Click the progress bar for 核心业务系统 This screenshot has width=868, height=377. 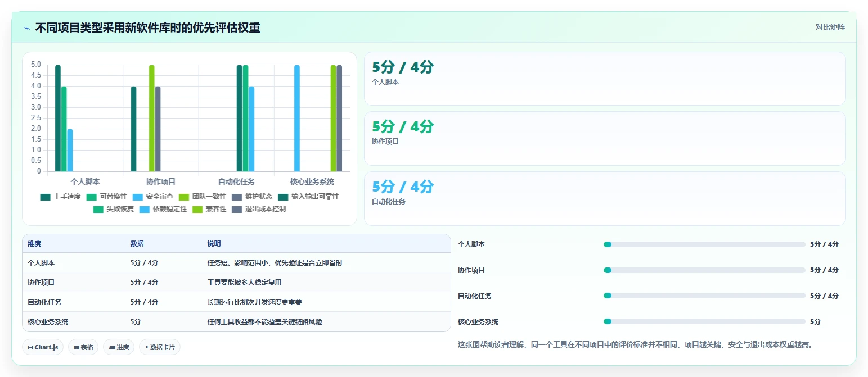coord(704,321)
